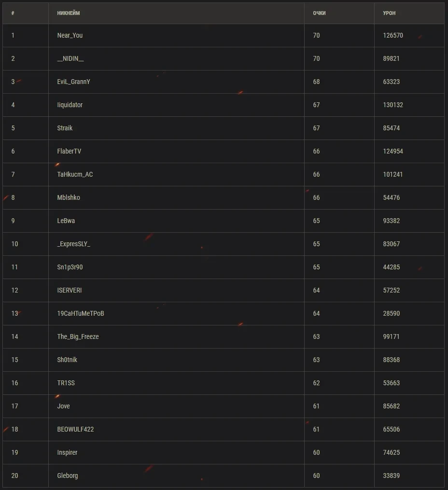Select Gleborg's damage value 33839
448x490 pixels.
391,476
